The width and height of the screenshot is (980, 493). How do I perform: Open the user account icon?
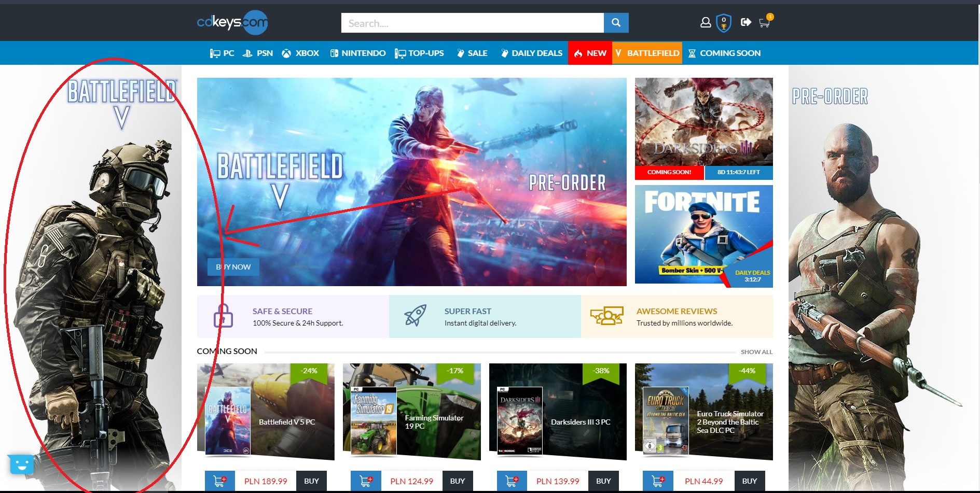click(706, 22)
